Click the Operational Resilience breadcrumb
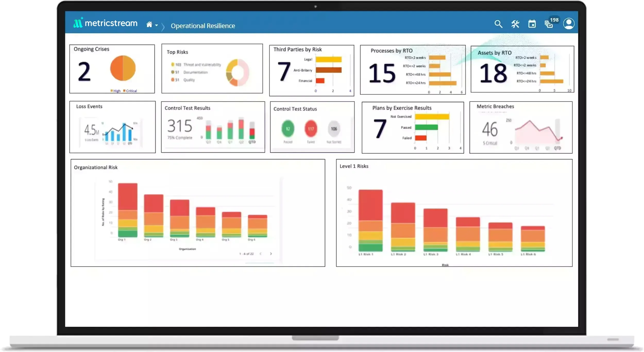The height and width of the screenshot is (352, 644). click(203, 26)
